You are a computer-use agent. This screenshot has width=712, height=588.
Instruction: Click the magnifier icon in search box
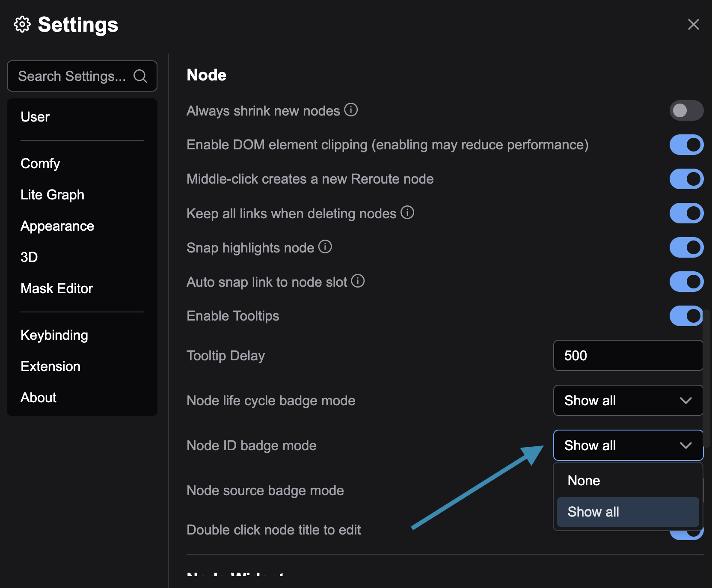tap(140, 76)
